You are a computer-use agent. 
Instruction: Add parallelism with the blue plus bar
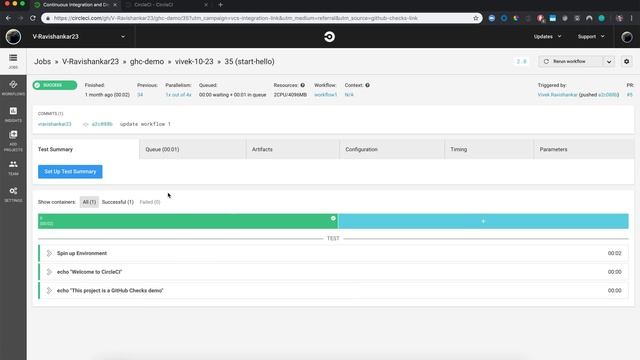[x=483, y=221]
